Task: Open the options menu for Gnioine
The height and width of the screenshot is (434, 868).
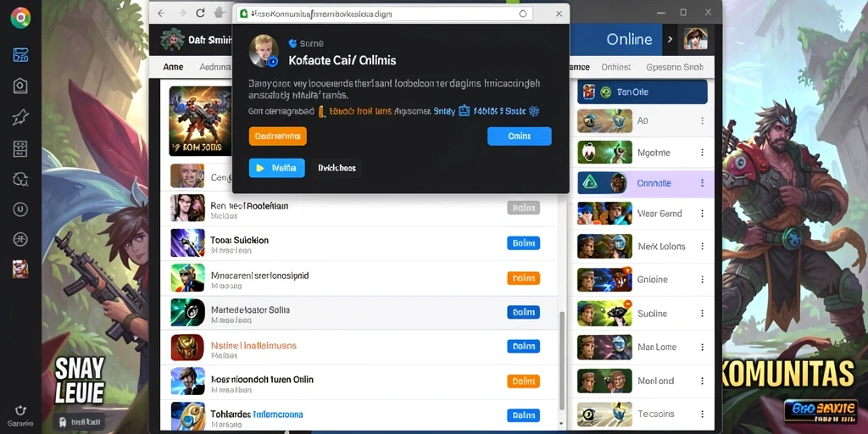Action: click(702, 280)
